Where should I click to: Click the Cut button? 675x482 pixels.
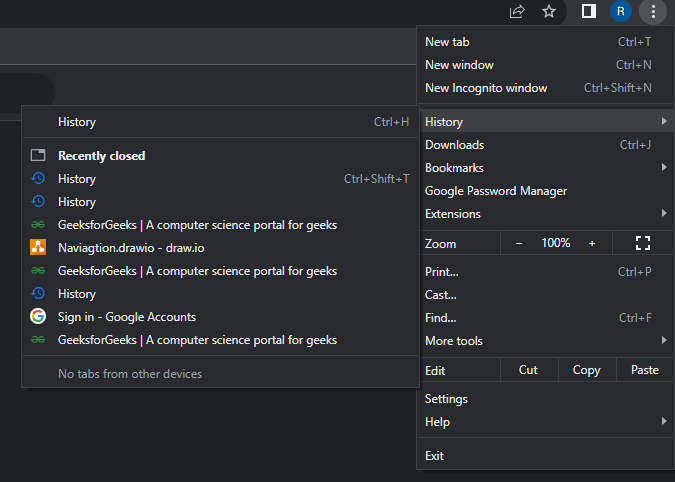click(x=528, y=370)
